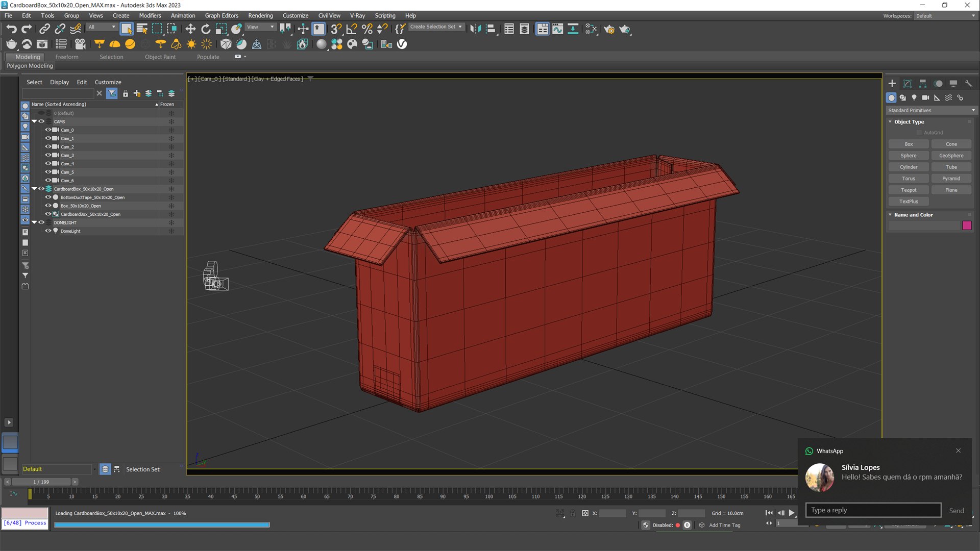Toggle the Percent Snap tool

coord(367,29)
